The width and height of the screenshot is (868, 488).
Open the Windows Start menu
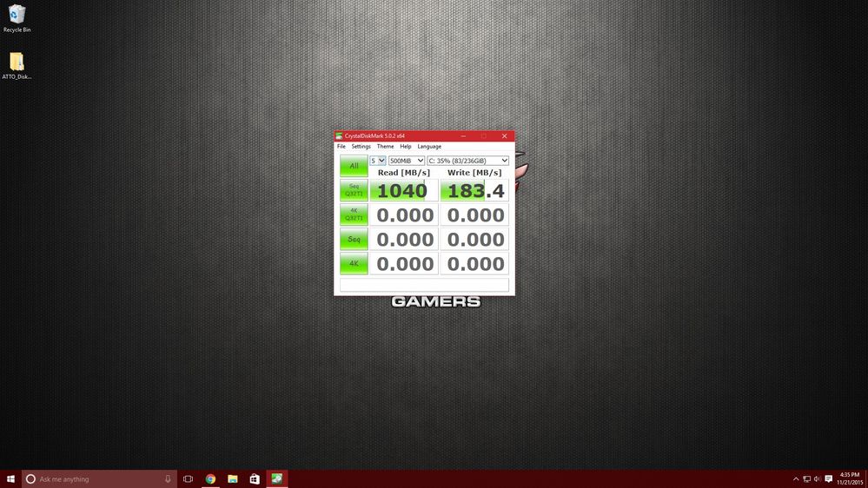click(10, 479)
